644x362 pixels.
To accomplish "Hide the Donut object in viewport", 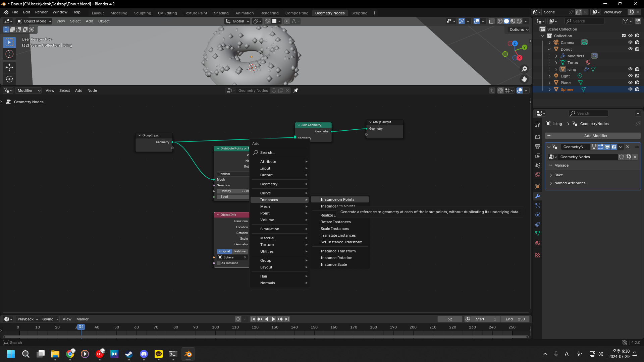I will pyautogui.click(x=630, y=49).
